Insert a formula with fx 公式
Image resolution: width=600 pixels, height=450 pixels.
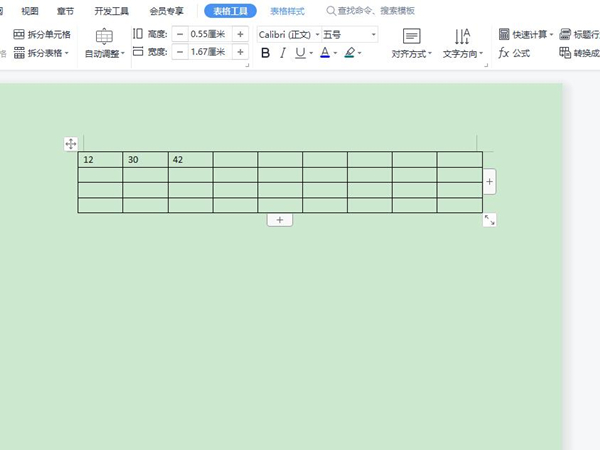tap(514, 53)
